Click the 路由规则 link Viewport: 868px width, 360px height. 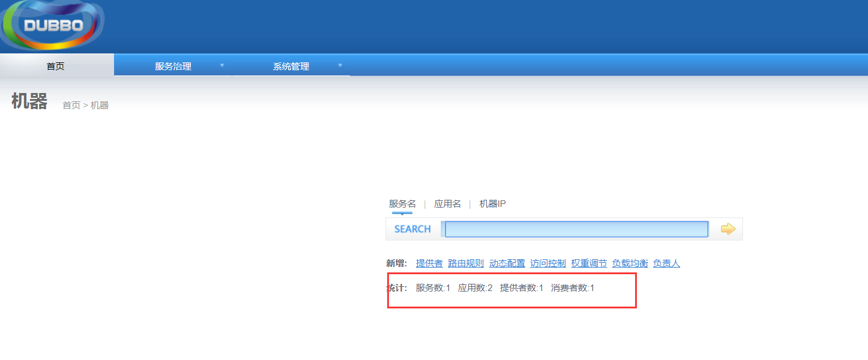click(466, 263)
